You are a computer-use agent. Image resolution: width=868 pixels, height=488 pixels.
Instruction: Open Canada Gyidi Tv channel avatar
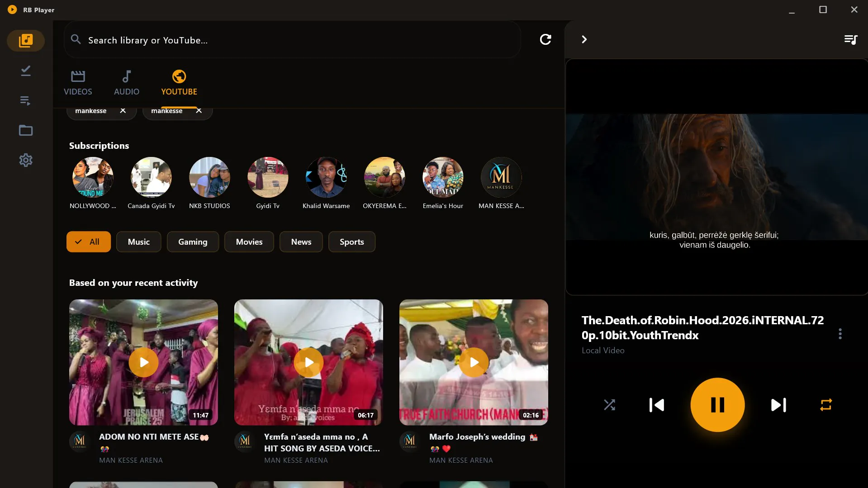pyautogui.click(x=151, y=177)
